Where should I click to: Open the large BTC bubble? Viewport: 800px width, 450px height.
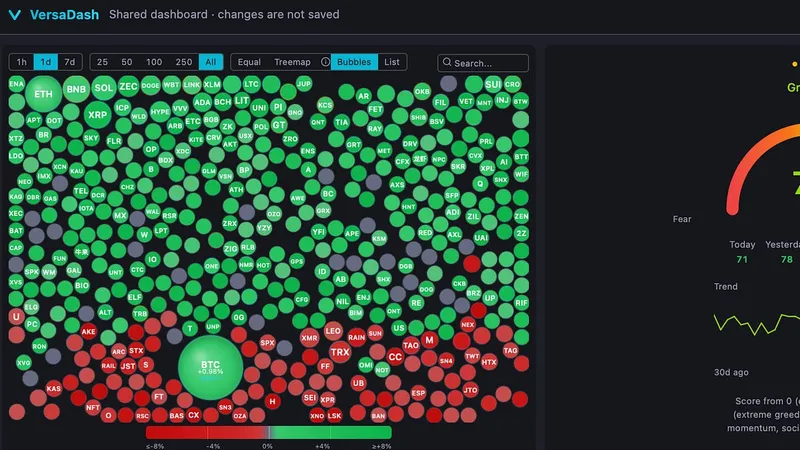coord(210,367)
